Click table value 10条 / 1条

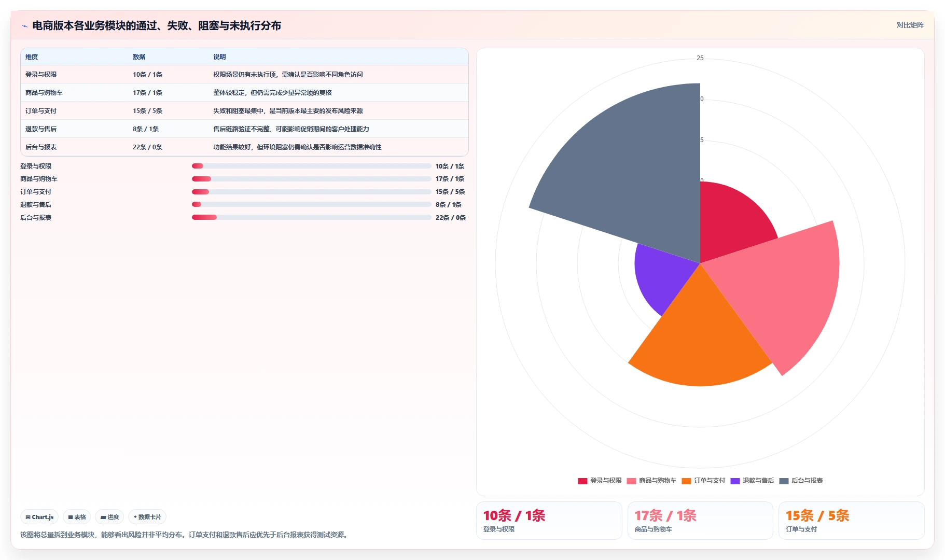coord(147,75)
